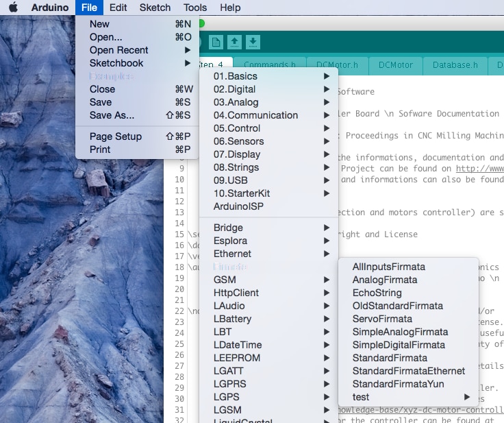Click the New sketch toolbar icon
504x423 pixels.
point(216,43)
